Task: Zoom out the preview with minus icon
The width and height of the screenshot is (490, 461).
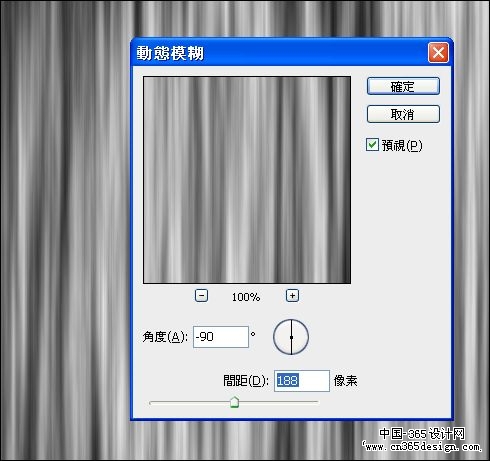Action: (201, 296)
